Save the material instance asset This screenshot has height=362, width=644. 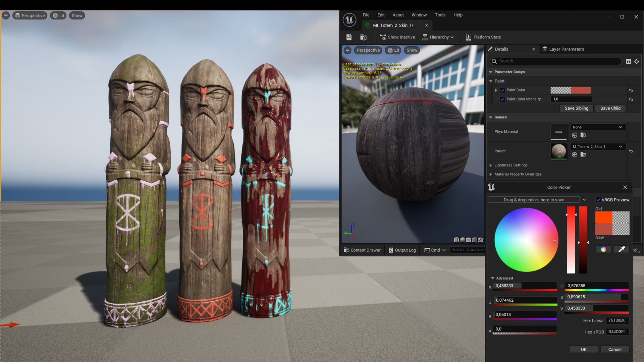pyautogui.click(x=349, y=37)
